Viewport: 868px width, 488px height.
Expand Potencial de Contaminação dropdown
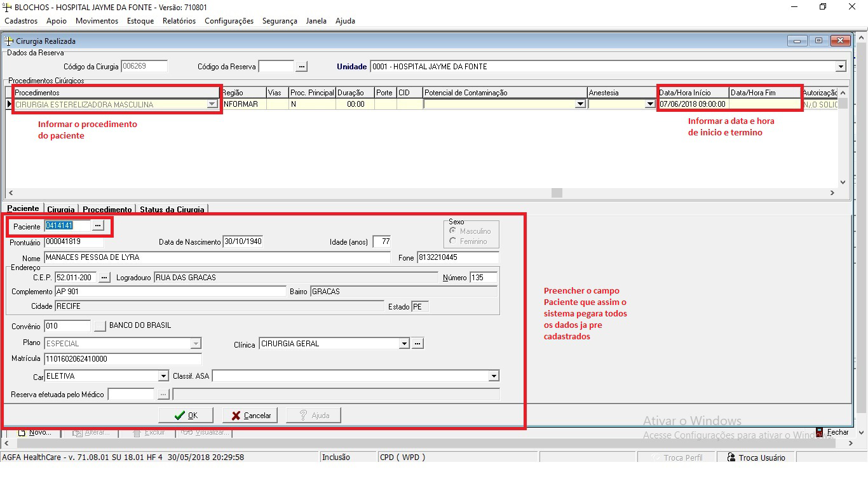click(x=580, y=104)
